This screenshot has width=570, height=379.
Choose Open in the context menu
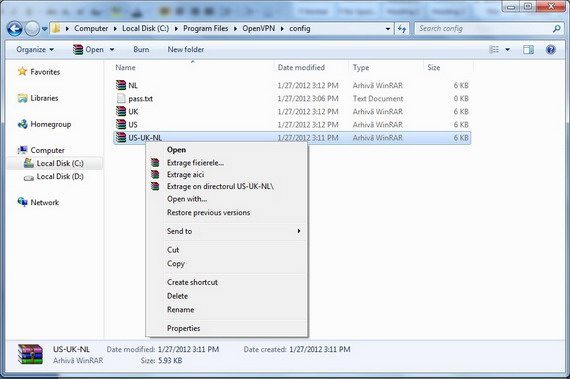pyautogui.click(x=227, y=150)
